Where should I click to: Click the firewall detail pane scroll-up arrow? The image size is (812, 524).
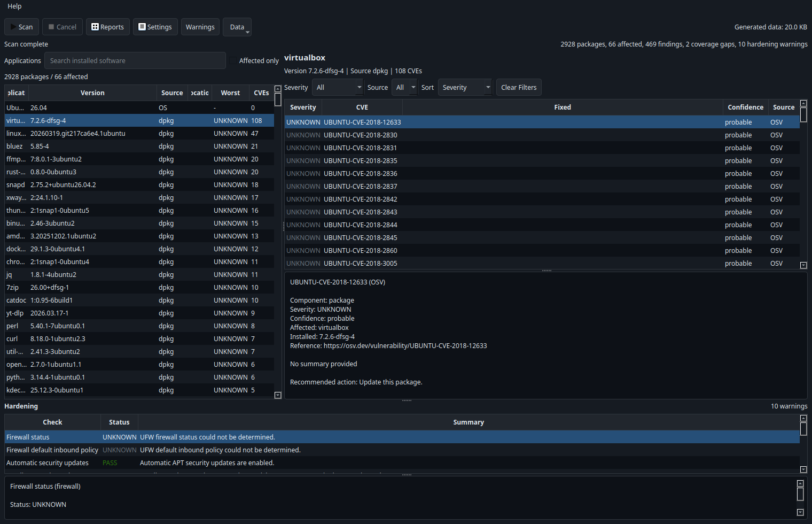pyautogui.click(x=800, y=483)
